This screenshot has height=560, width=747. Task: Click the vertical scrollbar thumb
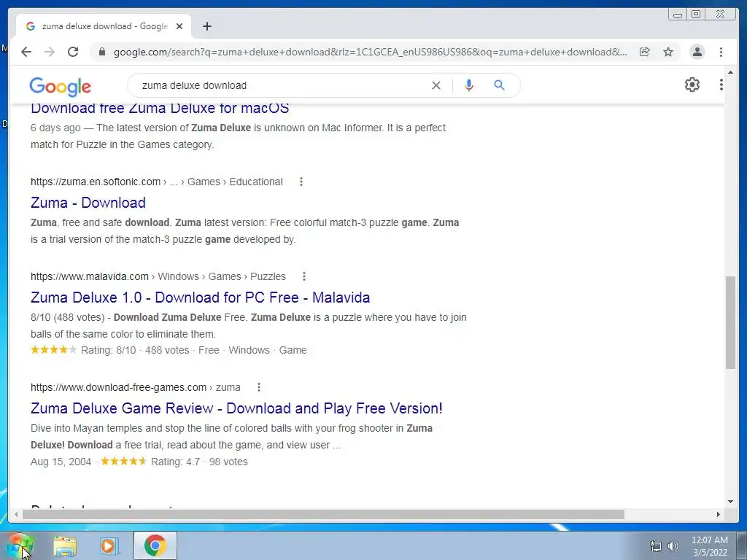[730, 322]
